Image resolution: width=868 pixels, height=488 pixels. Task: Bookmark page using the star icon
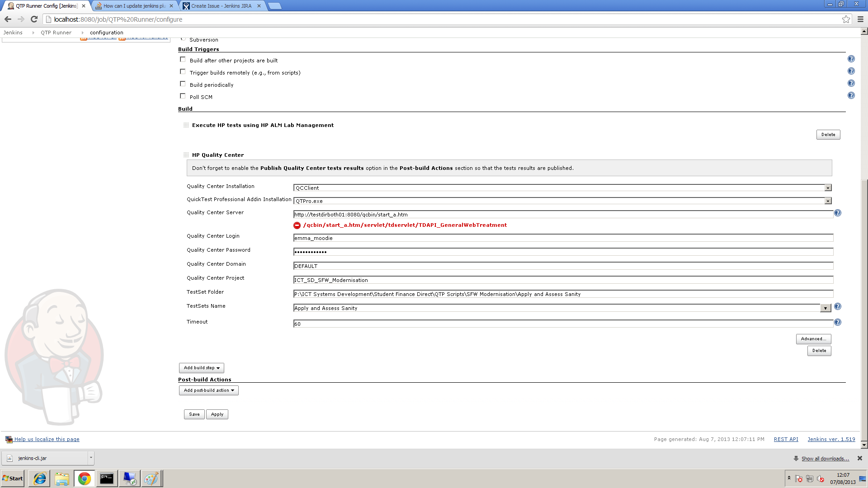(x=846, y=19)
